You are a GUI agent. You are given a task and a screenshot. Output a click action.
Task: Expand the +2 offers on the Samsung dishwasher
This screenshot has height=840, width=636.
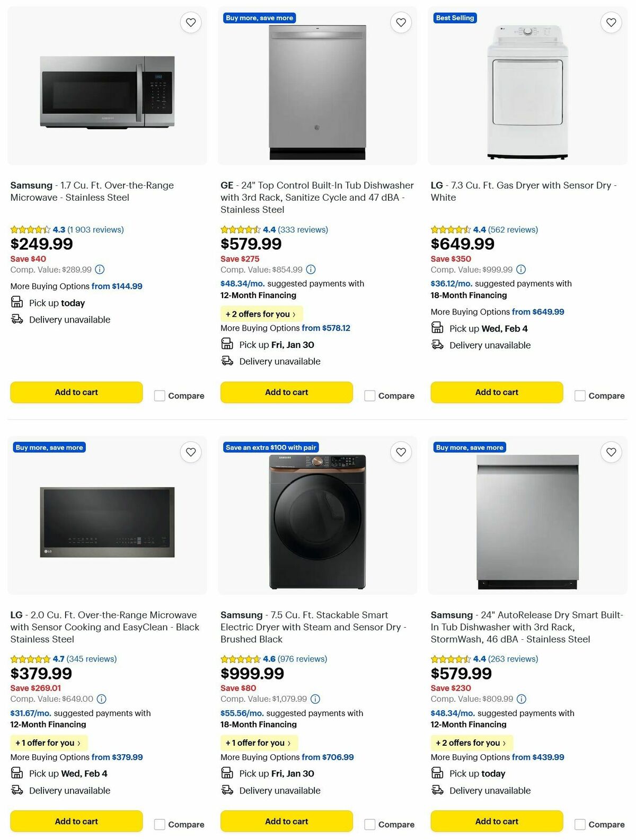(x=471, y=743)
